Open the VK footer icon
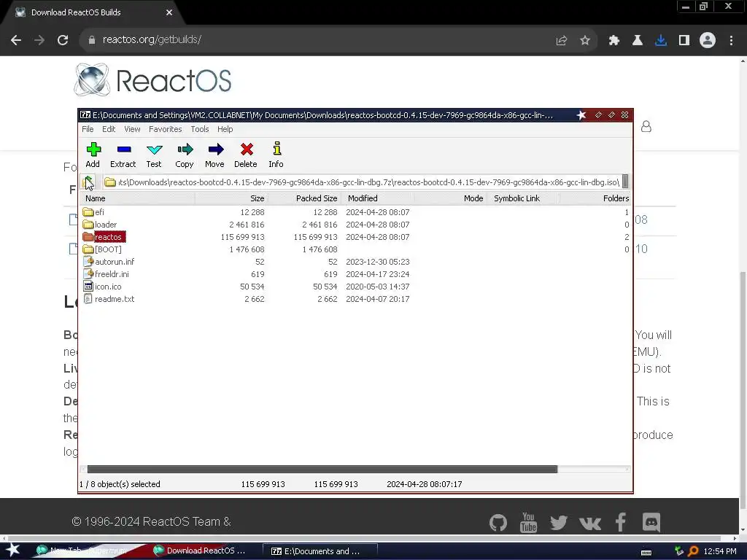Viewport: 747px width, 560px height. (589, 524)
